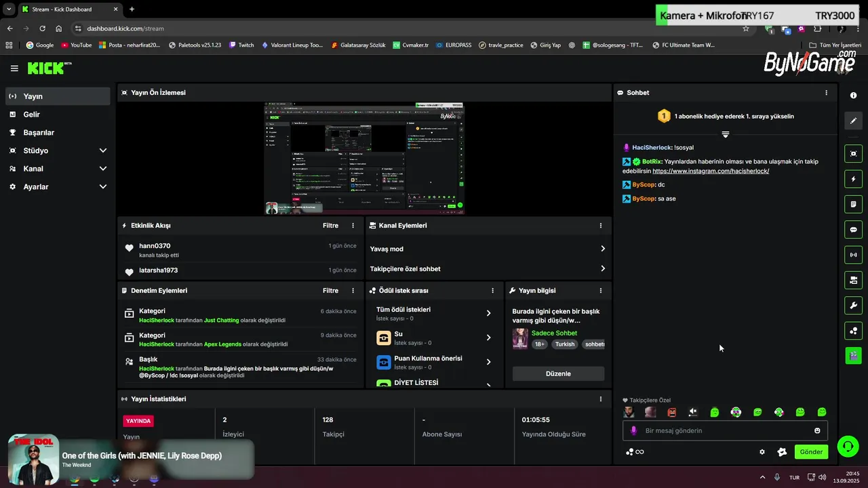Go to Yayın in the sidebar
This screenshot has height=488, width=868.
tap(58, 96)
